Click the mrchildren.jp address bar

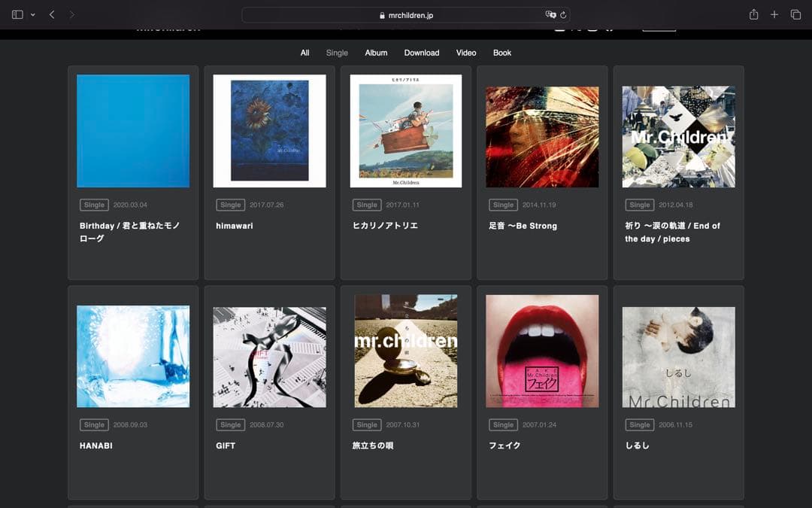click(406, 15)
